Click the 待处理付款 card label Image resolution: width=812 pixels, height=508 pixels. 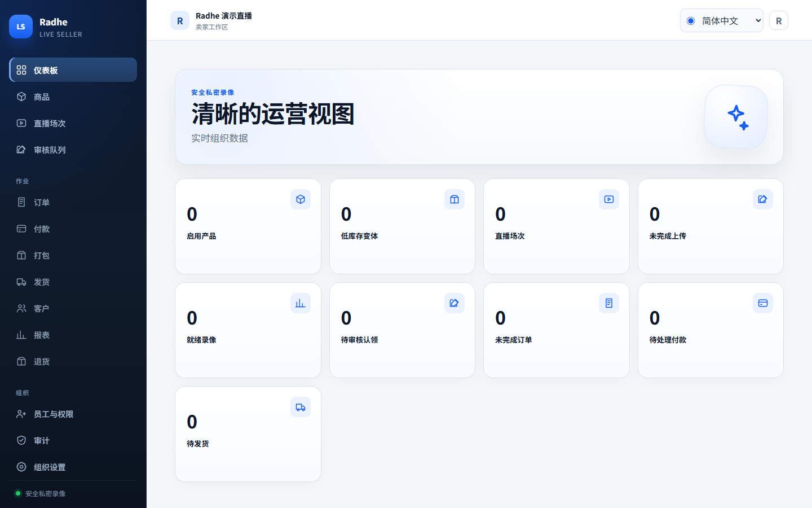[668, 340]
